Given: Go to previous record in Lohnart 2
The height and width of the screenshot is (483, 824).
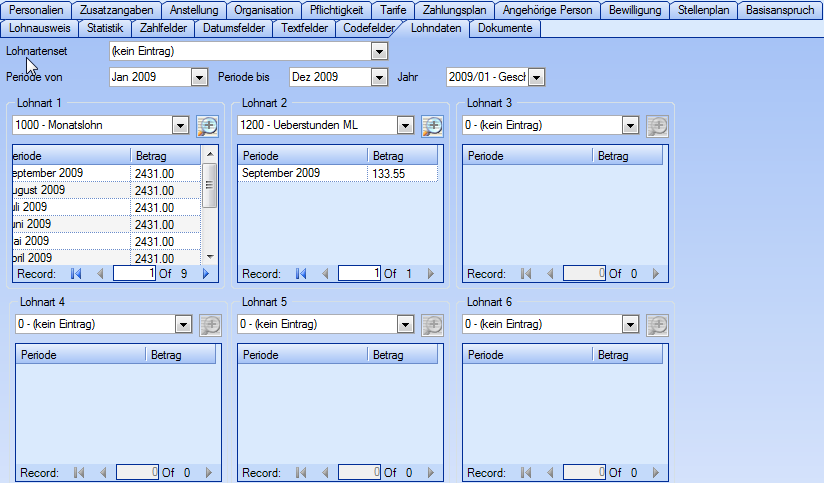Looking at the screenshot, I should pyautogui.click(x=325, y=273).
